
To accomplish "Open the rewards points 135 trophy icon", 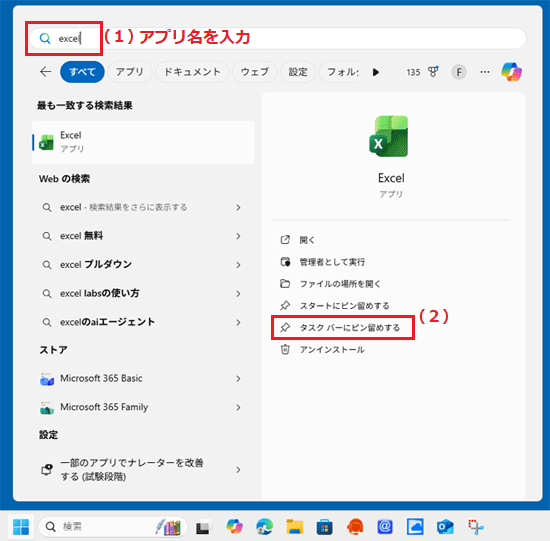I will [x=423, y=72].
